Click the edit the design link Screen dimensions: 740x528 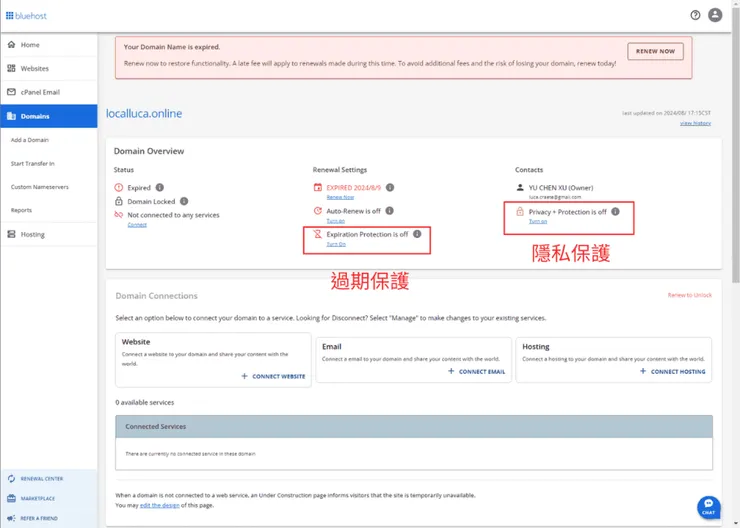tap(160, 505)
